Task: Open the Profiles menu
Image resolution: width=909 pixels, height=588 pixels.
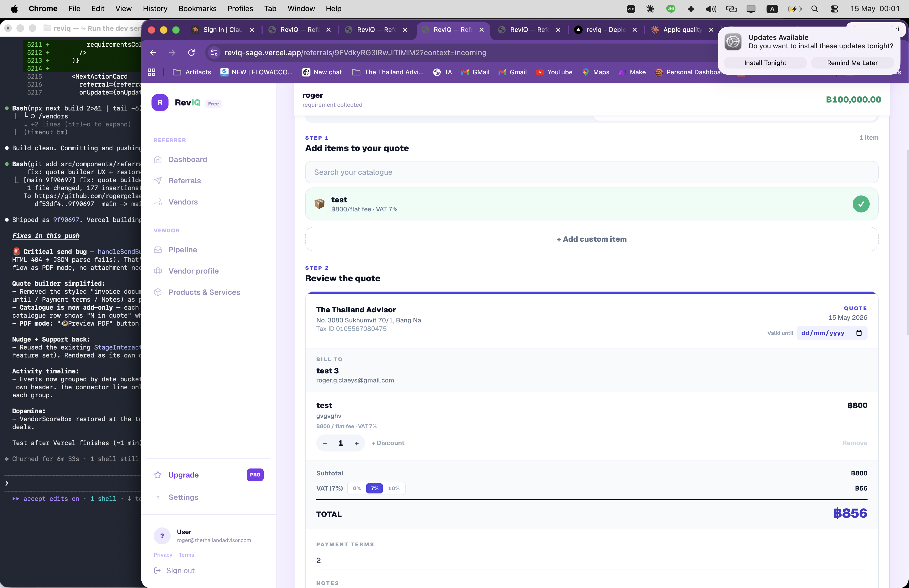Action: 240,8
